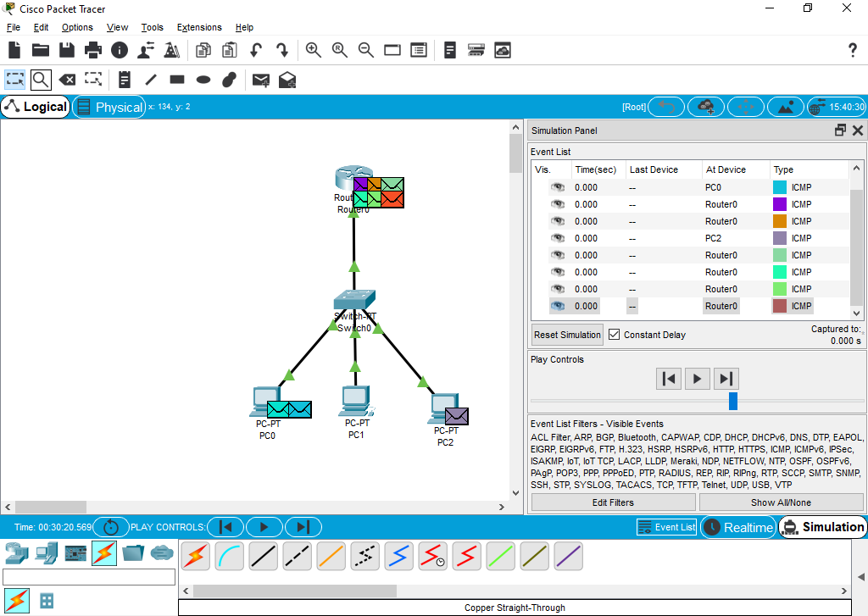
Task: Select the Delete tool
Action: point(67,80)
